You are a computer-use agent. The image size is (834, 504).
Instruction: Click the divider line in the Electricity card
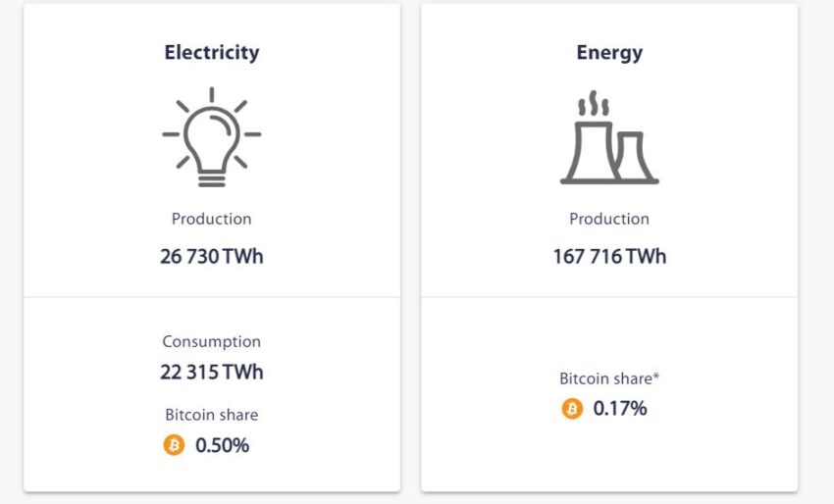(212, 297)
